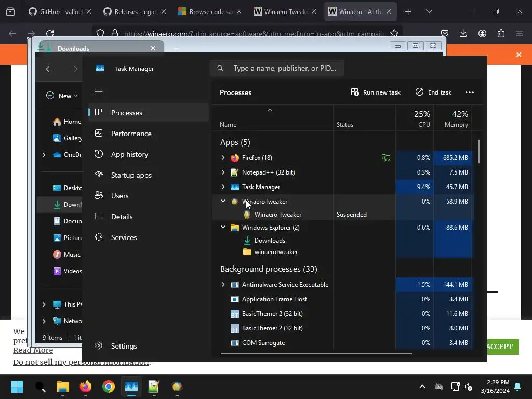Viewport: 532px width, 399px height.
Task: Open the Firefox list all tabs dropdown
Action: (429, 11)
